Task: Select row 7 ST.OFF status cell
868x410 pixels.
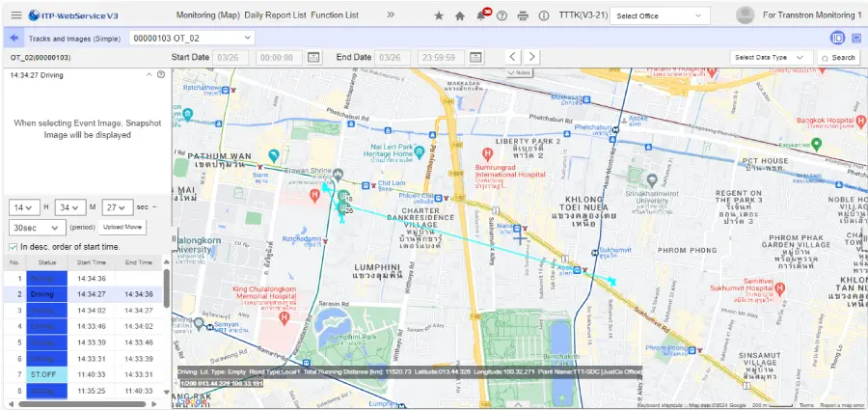Action: pos(47,374)
